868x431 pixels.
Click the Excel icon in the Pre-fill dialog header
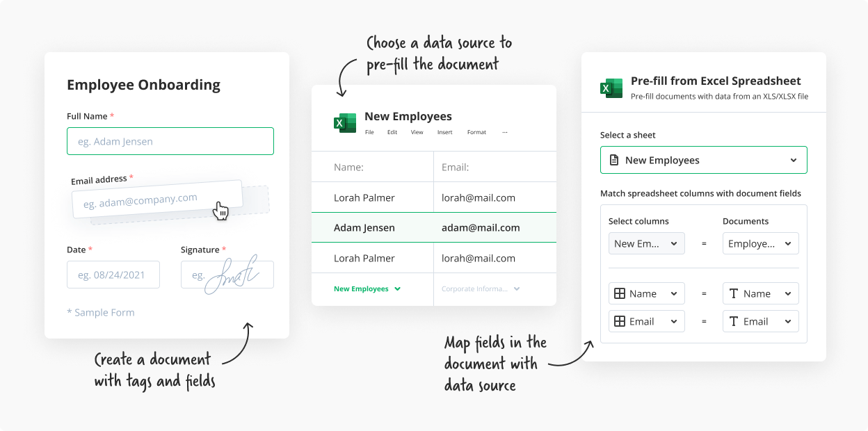pyautogui.click(x=611, y=88)
